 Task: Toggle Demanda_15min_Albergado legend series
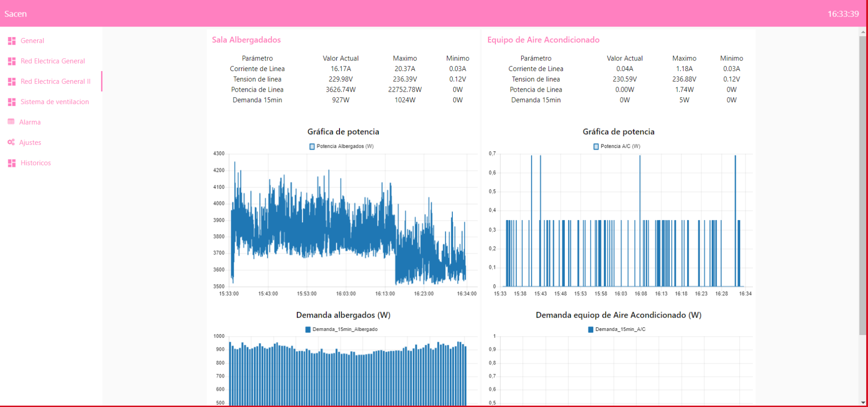341,330
